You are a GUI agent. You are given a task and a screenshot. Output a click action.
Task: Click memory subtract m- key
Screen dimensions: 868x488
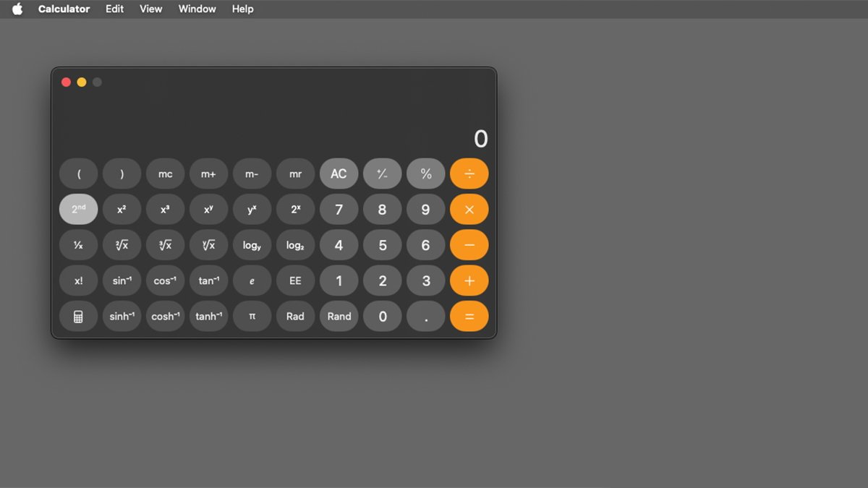(x=252, y=174)
